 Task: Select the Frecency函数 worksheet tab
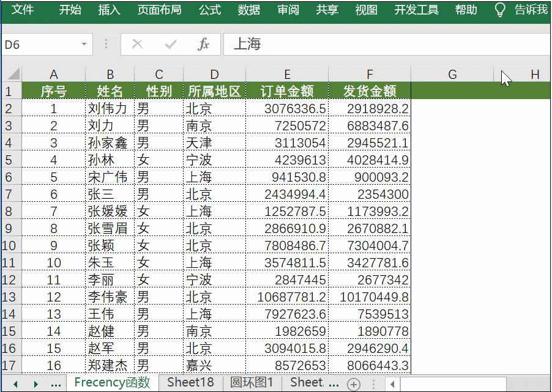111,382
